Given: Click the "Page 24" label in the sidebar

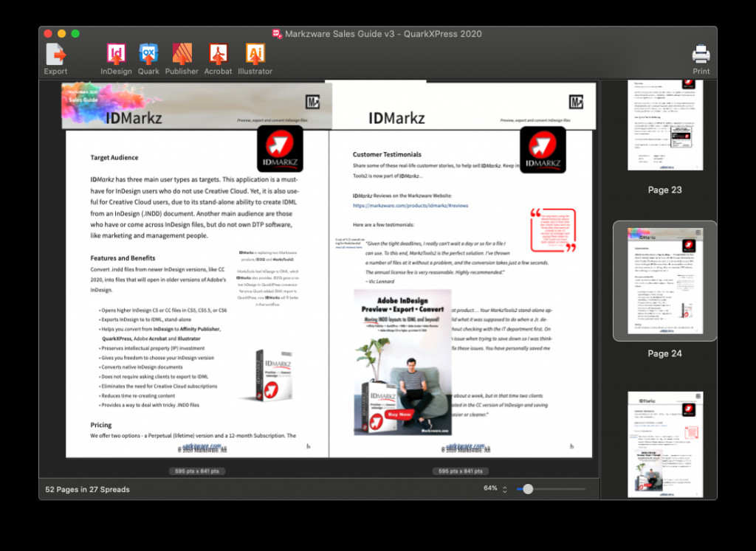Looking at the screenshot, I should pyautogui.click(x=665, y=353).
